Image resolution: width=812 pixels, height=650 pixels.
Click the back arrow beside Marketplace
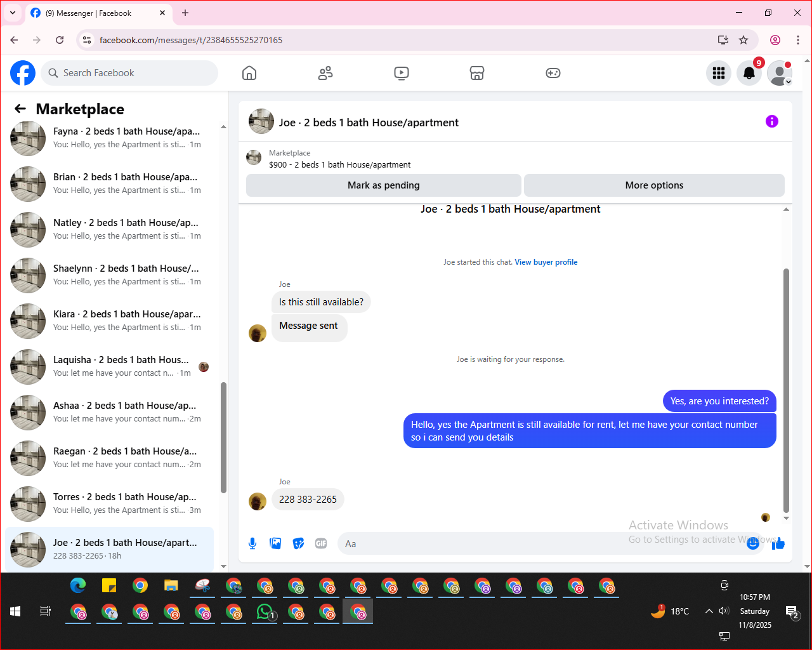coord(20,109)
